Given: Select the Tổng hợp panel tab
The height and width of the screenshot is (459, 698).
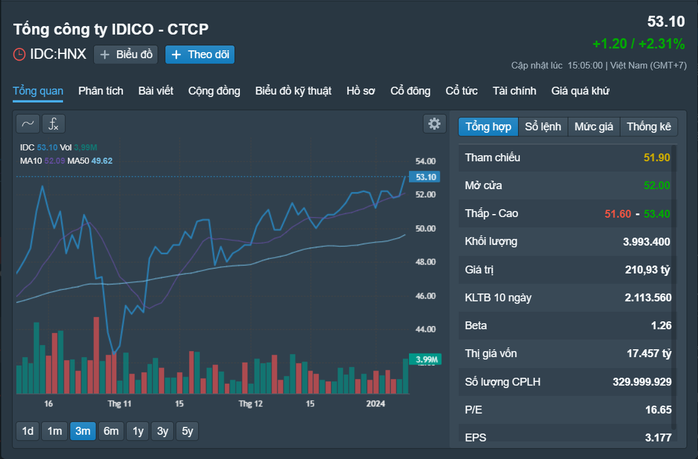Looking at the screenshot, I should pyautogui.click(x=488, y=127).
